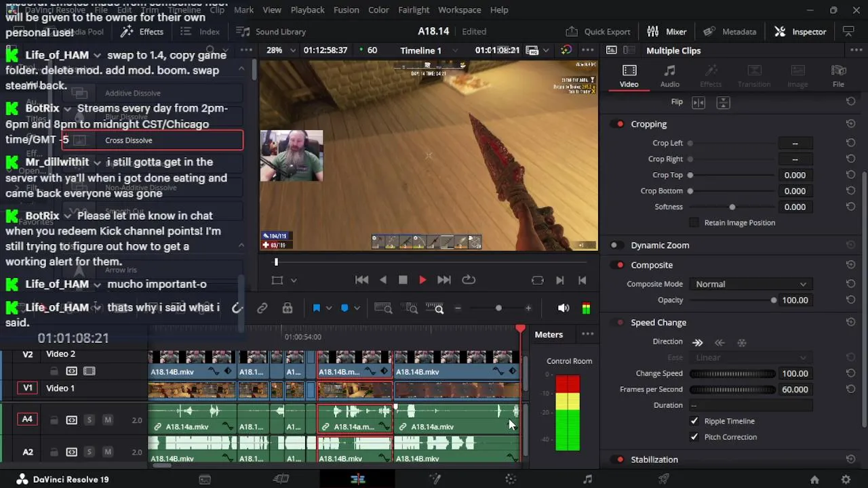Toggle auto select on track A4

click(x=71, y=420)
